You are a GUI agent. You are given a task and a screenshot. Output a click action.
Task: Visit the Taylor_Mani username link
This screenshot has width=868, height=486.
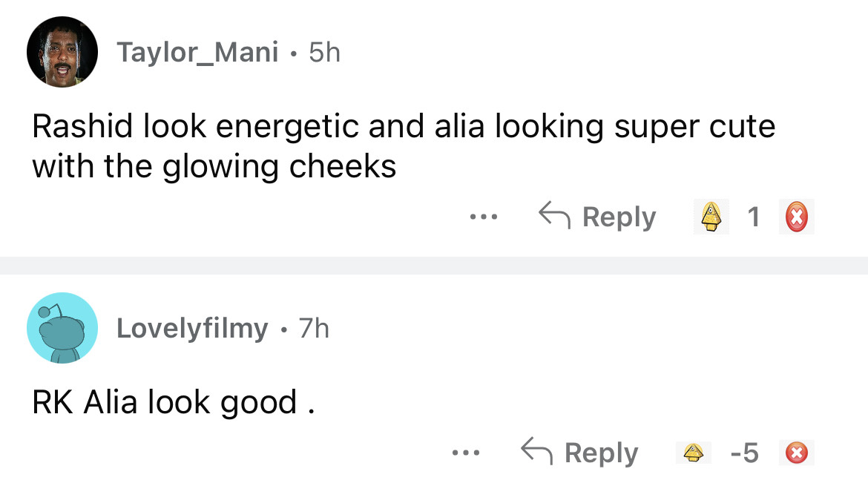pyautogui.click(x=197, y=52)
